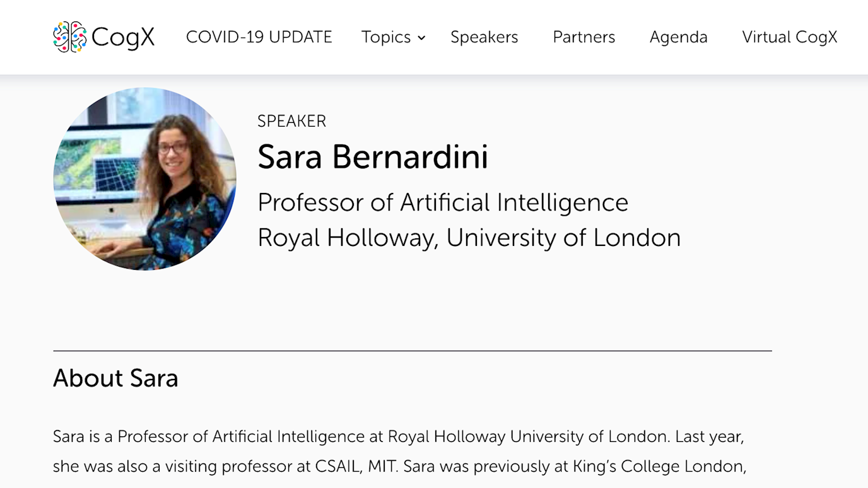868x488 pixels.
Task: Click the CogX brain logo icon
Action: pyautogui.click(x=69, y=37)
